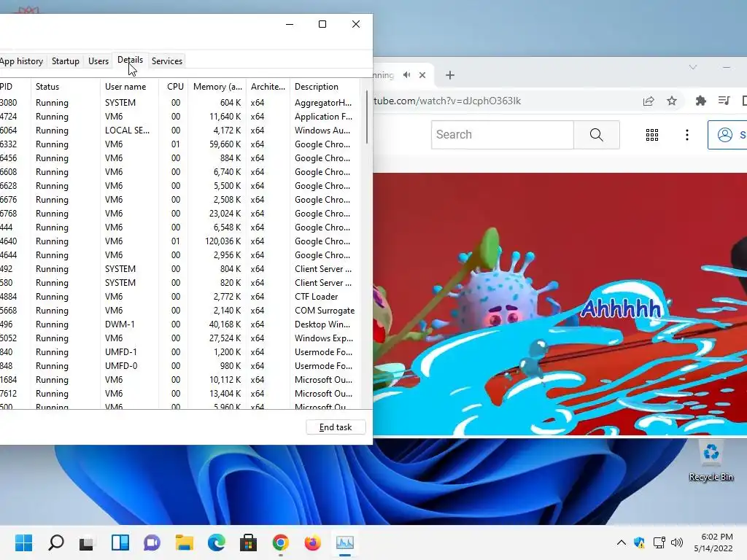Sort by Architecture column header
Image resolution: width=747 pixels, height=560 pixels.
[268, 87]
